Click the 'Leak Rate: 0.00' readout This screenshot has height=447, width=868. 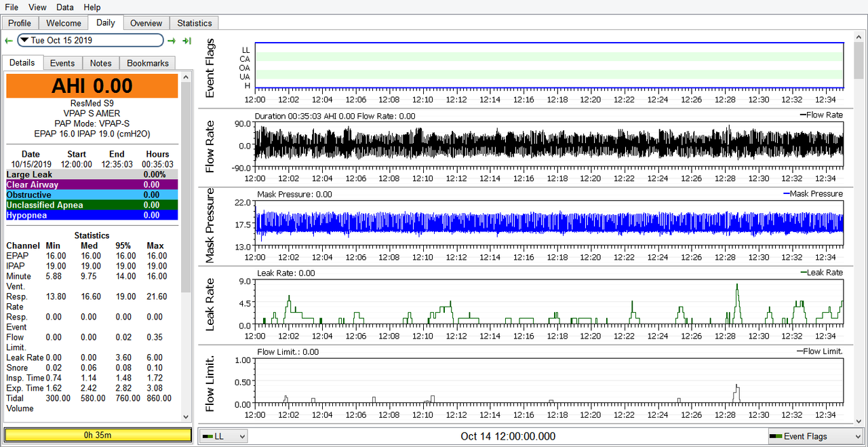[286, 273]
